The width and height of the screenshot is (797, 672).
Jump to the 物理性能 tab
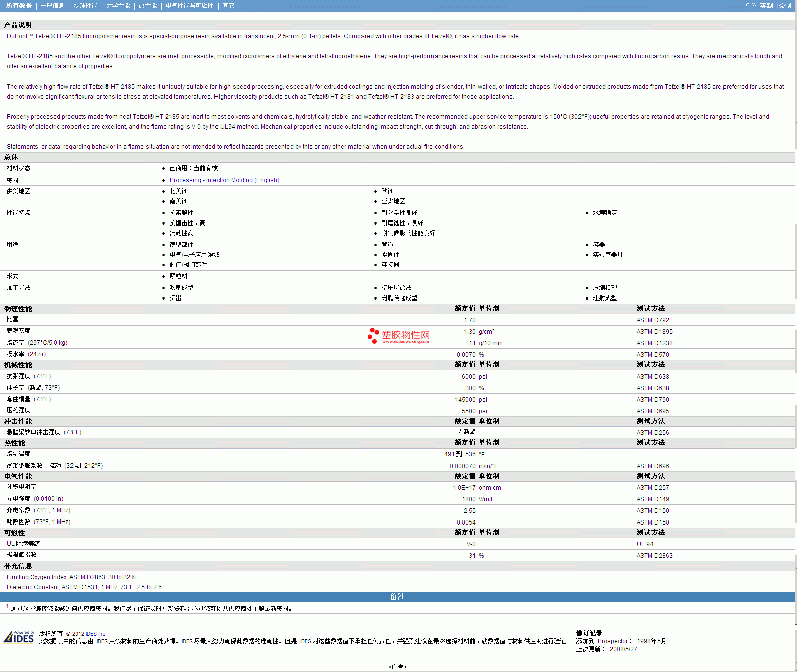[86, 6]
